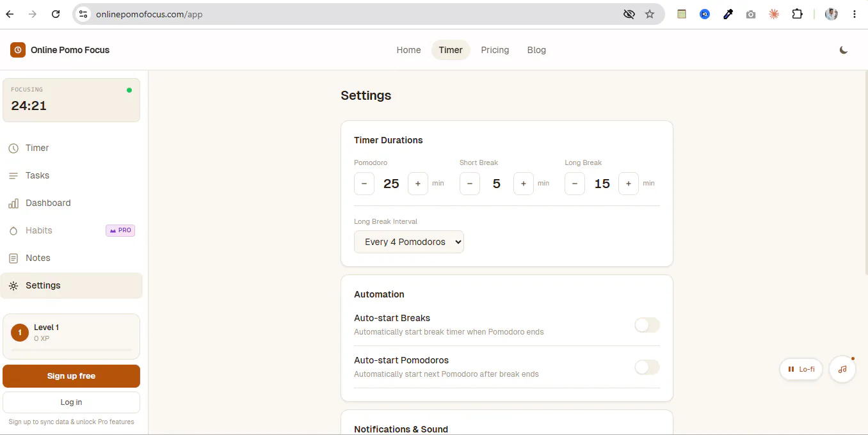This screenshot has height=435, width=868.
Task: Click the Chrome profile avatar
Action: click(x=832, y=14)
